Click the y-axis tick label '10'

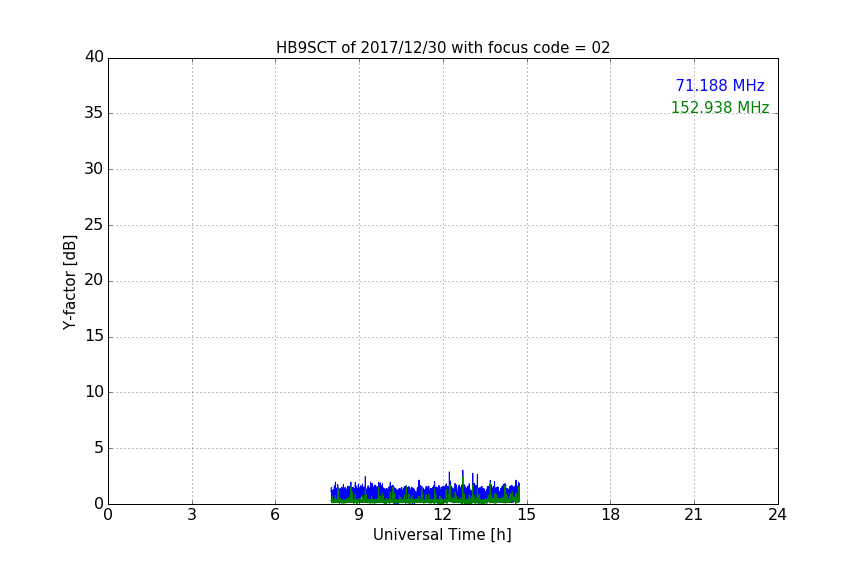(94, 392)
